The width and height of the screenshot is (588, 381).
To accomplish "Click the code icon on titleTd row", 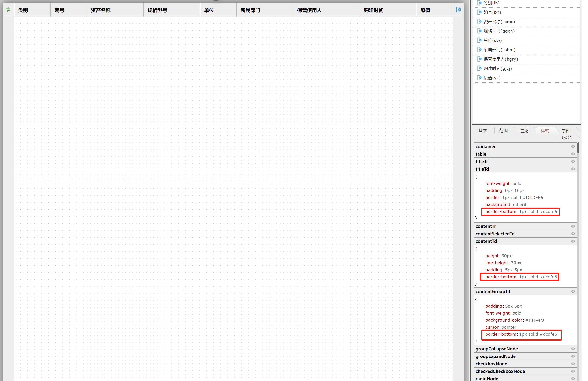I will pyautogui.click(x=573, y=169).
